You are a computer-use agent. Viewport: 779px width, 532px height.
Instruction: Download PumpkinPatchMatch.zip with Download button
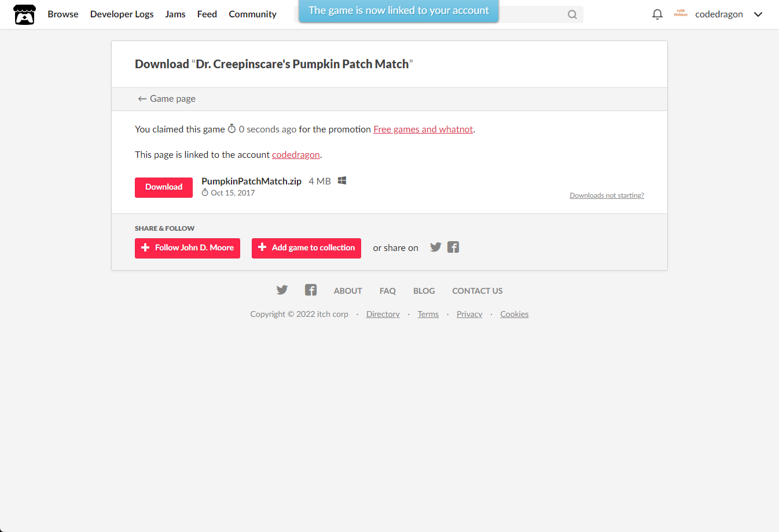click(x=164, y=187)
